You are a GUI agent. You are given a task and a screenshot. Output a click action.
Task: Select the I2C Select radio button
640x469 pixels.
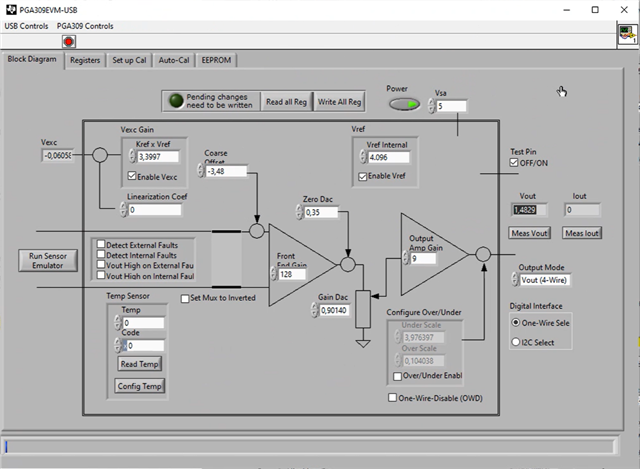tap(516, 342)
